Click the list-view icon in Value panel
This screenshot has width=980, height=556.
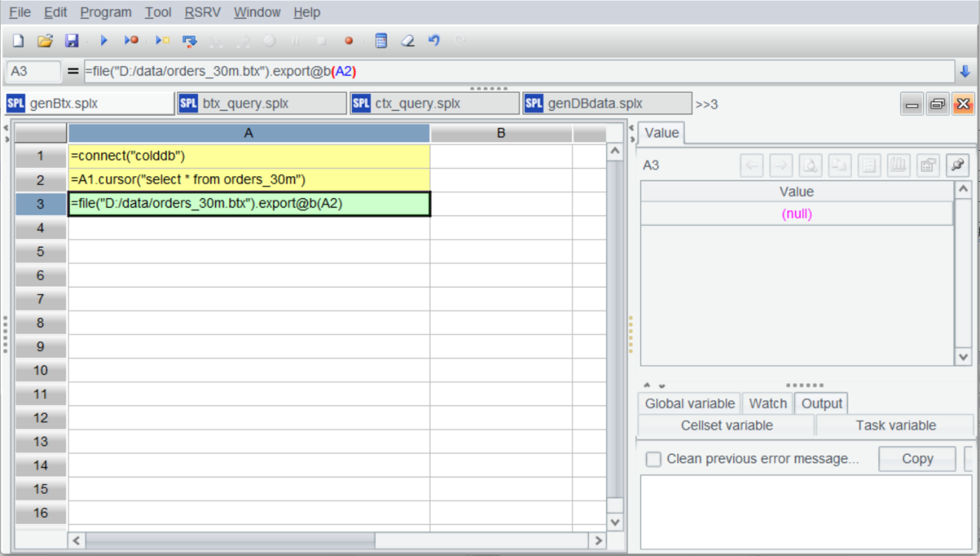click(x=869, y=166)
